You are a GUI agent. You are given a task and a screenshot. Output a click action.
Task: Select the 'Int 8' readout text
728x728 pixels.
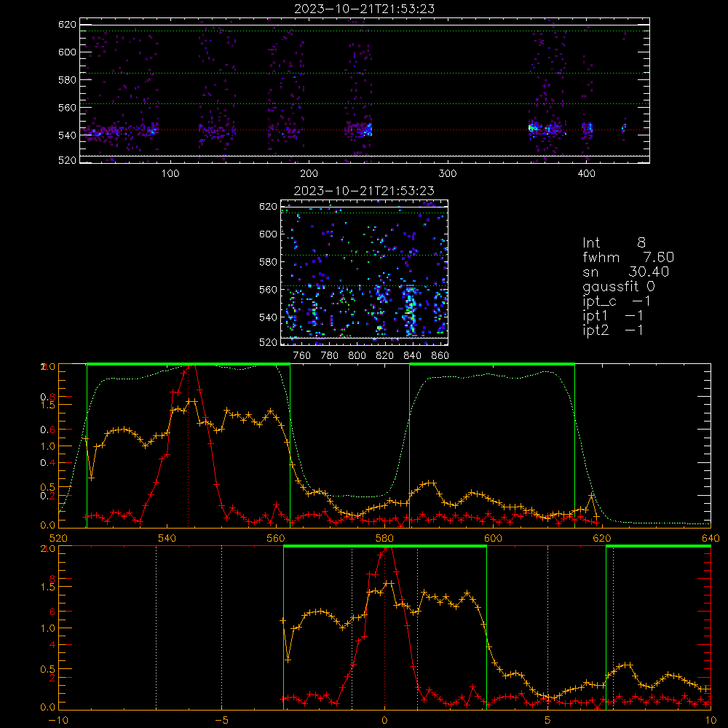click(x=614, y=243)
